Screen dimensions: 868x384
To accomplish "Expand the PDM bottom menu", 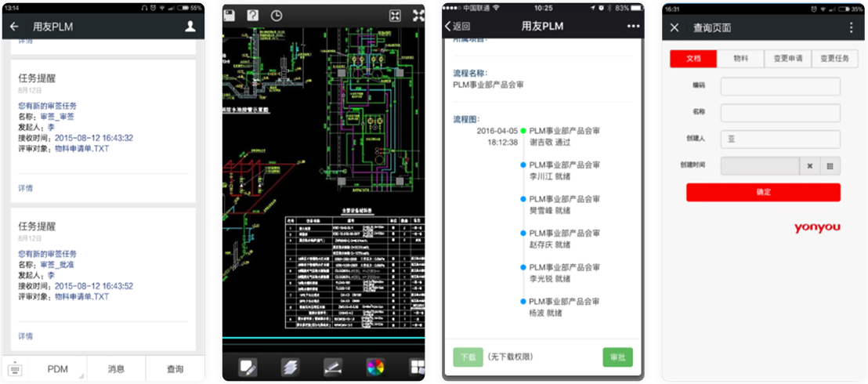I will [x=57, y=369].
